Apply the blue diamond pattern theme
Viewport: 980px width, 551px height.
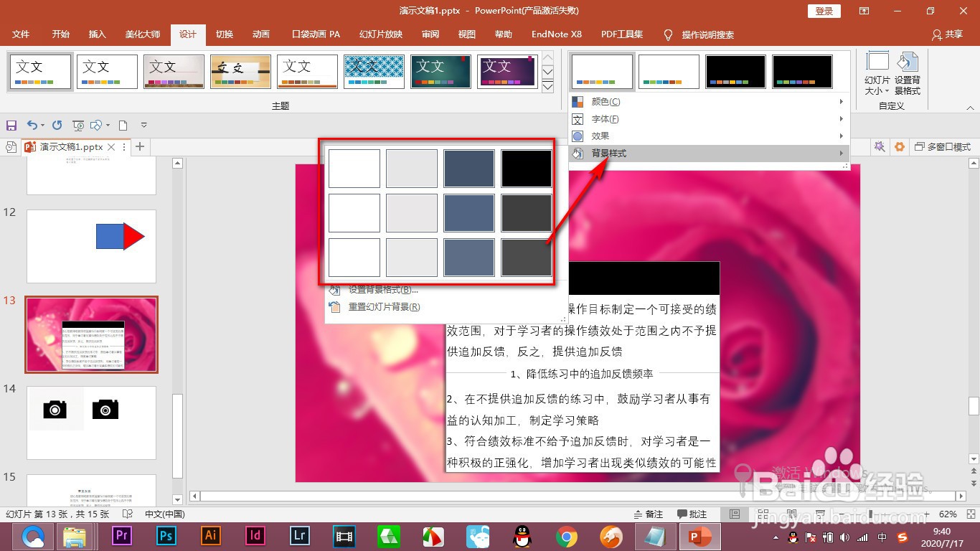click(x=374, y=72)
